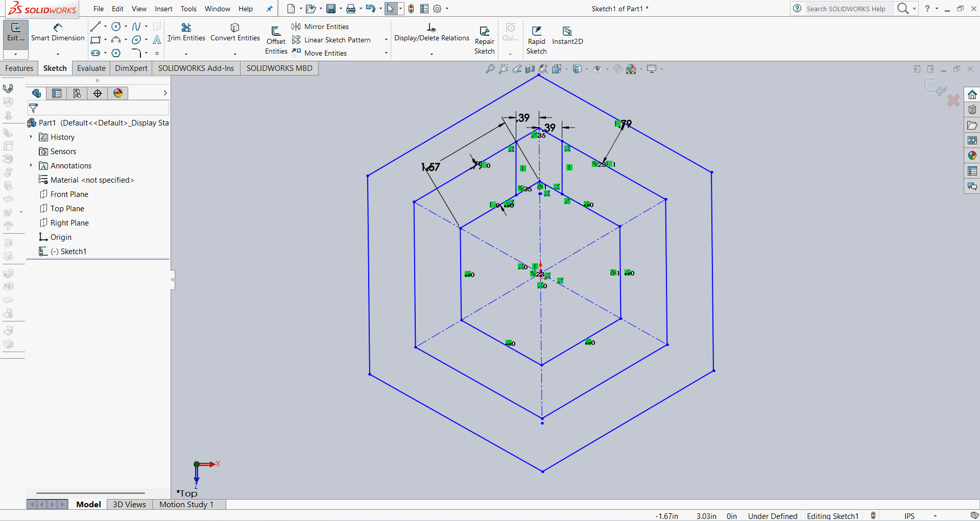Open the DisplayManager color ball tab
This screenshot has height=521, width=980.
click(x=118, y=93)
